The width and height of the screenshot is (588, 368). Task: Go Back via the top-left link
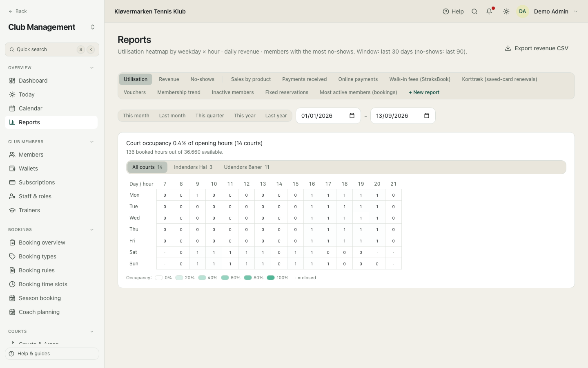[18, 11]
